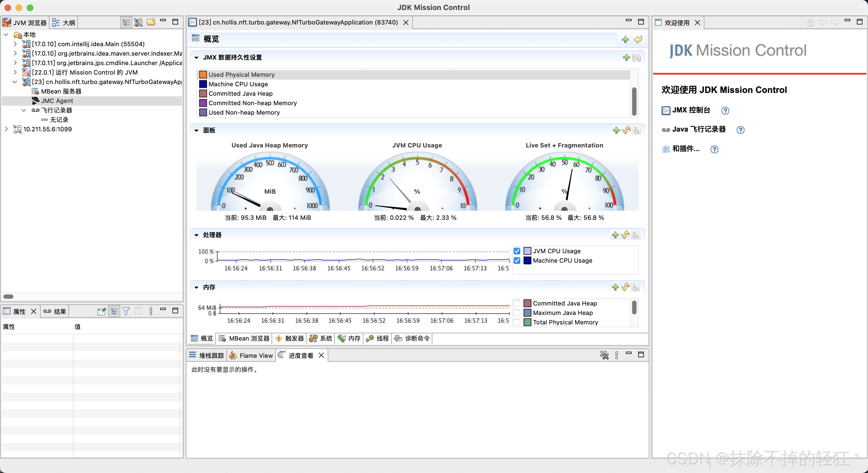Uncheck the JVM CPU Usage checkbox
The width and height of the screenshot is (868, 473).
[517, 251]
